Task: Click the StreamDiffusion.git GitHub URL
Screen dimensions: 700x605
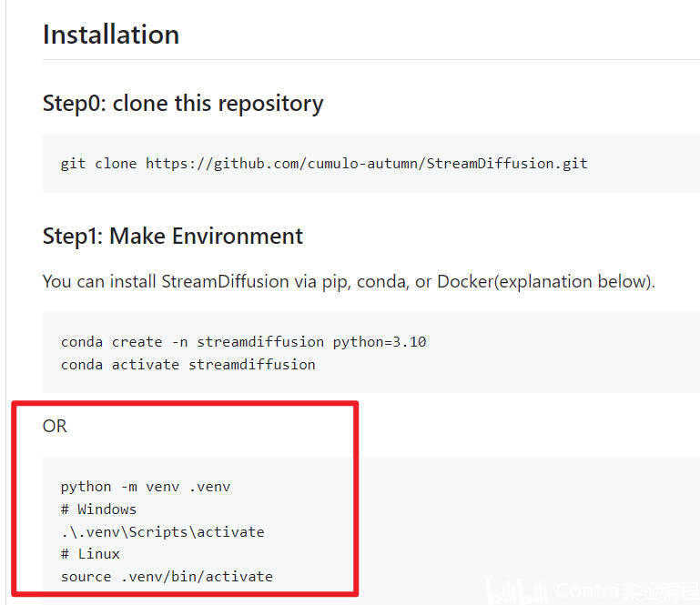Action: [x=366, y=164]
